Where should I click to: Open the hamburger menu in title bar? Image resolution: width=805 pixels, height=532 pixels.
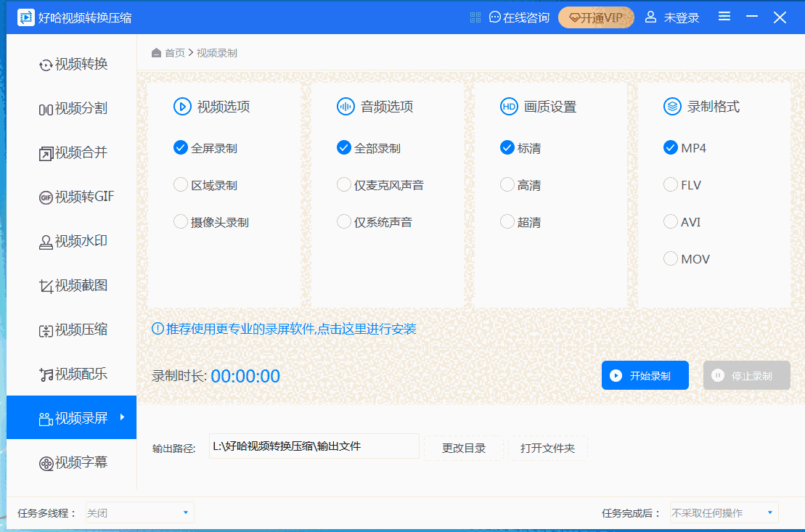[x=724, y=17]
